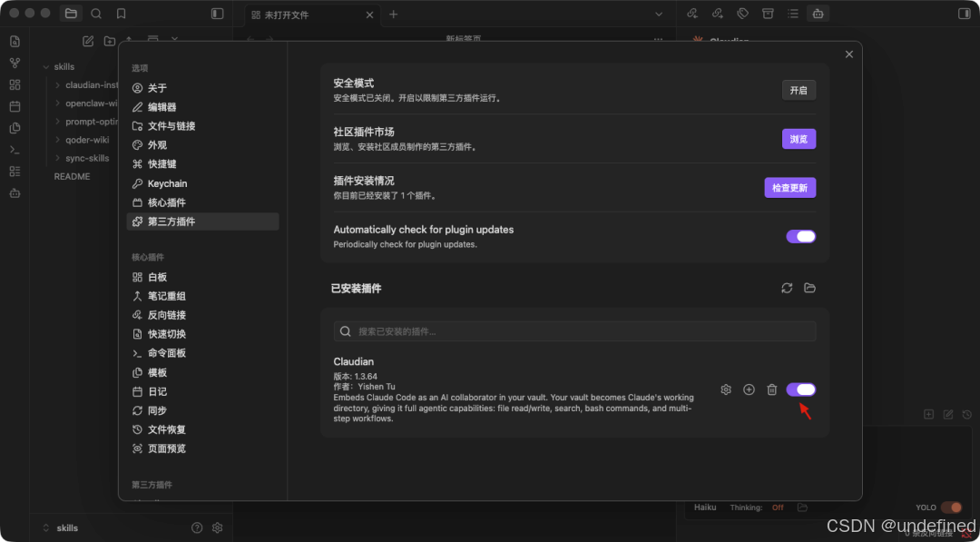Select Haiku model in Claudian panel

[x=705, y=508]
